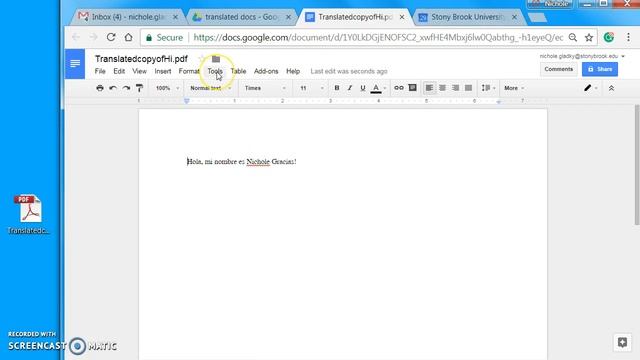Open the editing mode pencil dropdown
640x360 pixels.
(x=590, y=88)
